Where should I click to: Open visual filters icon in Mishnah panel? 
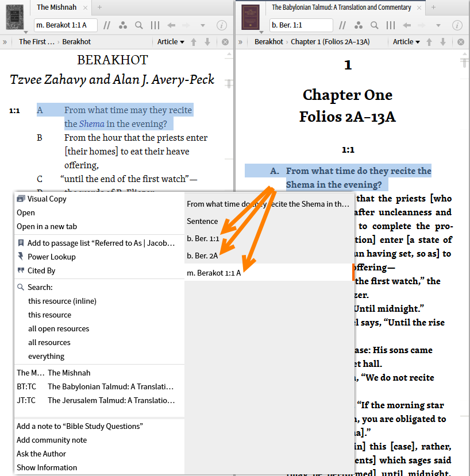point(123,25)
